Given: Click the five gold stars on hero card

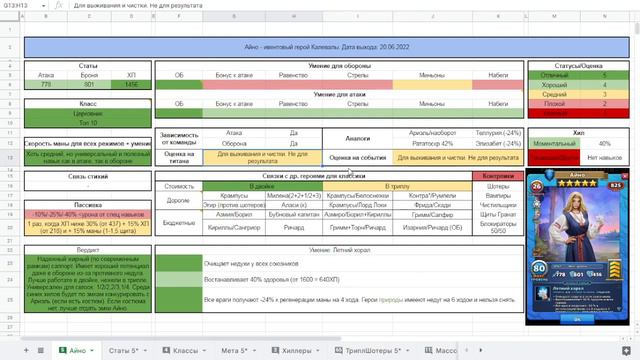Looking at the screenshot, I should (577, 183).
